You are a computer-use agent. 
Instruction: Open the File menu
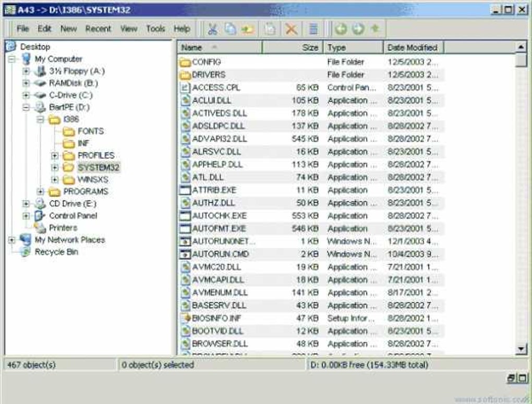pyautogui.click(x=23, y=29)
